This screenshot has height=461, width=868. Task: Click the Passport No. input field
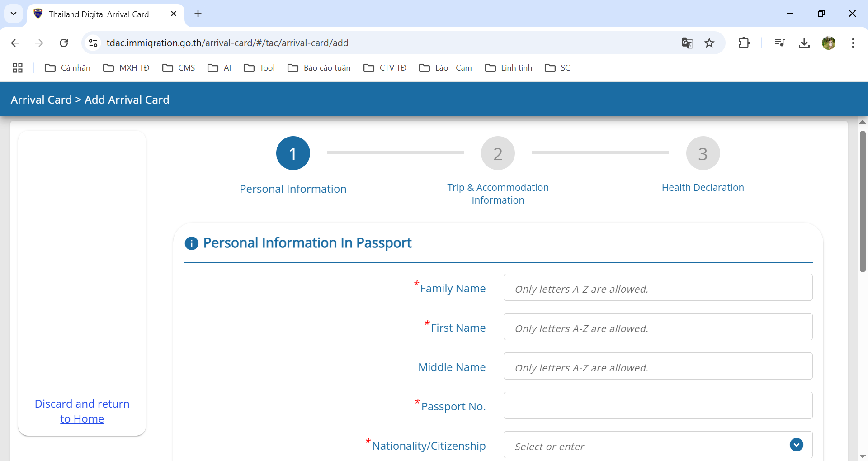[x=658, y=405]
